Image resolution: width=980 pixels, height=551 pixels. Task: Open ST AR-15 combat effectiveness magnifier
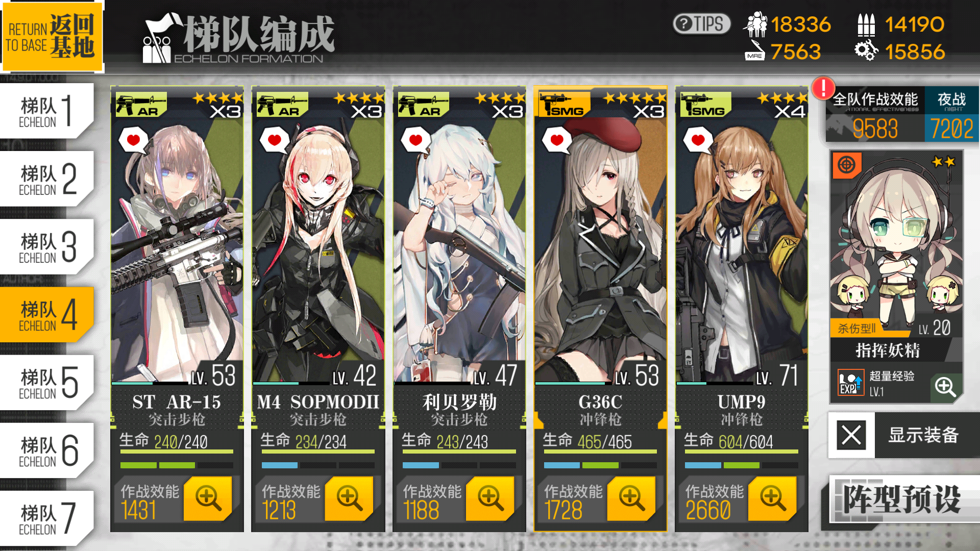click(208, 498)
